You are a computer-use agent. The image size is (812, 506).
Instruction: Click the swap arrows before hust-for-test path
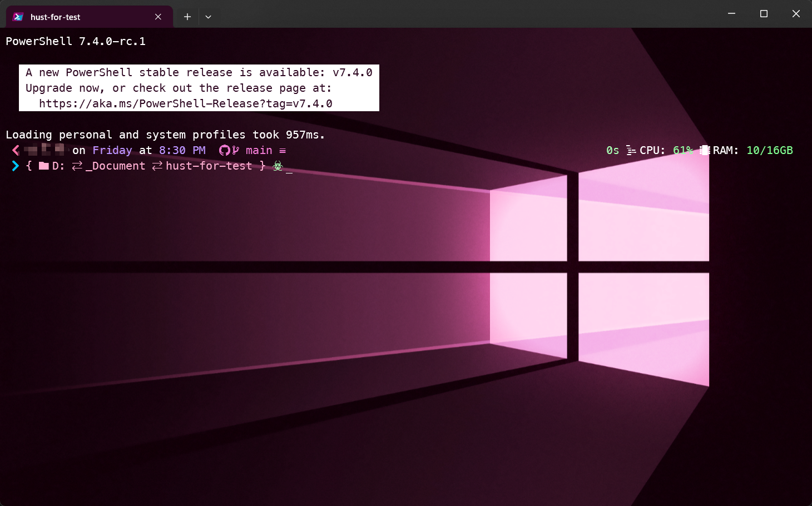pos(157,166)
